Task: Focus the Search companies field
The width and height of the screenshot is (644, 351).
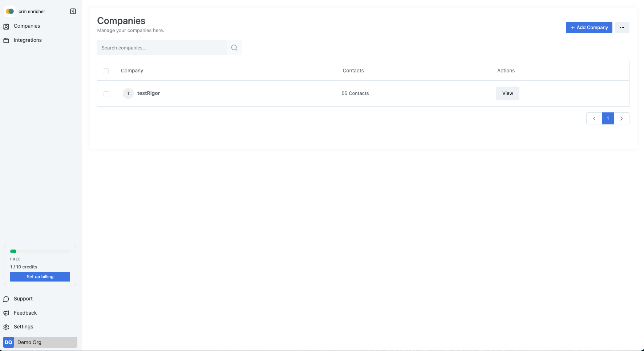Action: pos(162,48)
